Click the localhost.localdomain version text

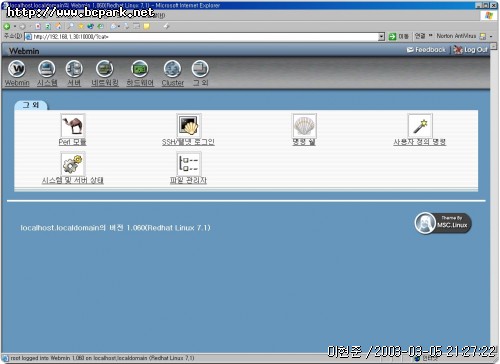point(115,228)
